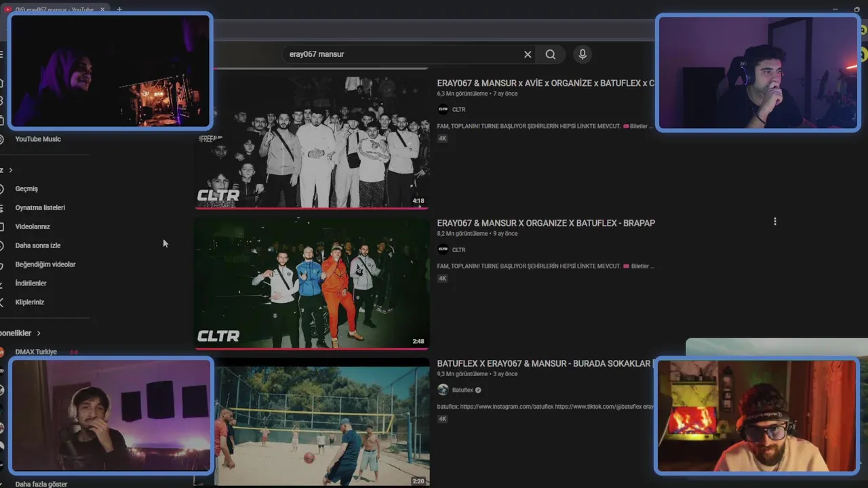Click the Batuflex instagram description text
Image resolution: width=868 pixels, height=488 pixels.
coord(545,407)
